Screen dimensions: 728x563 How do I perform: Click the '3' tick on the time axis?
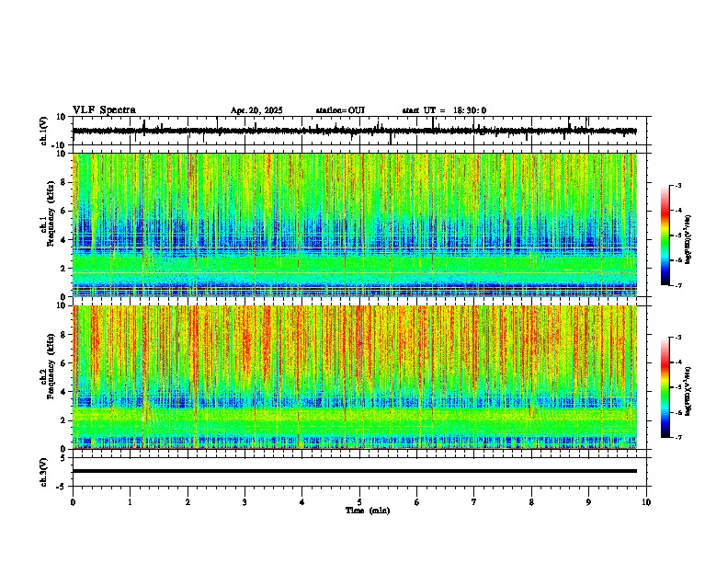(x=245, y=502)
